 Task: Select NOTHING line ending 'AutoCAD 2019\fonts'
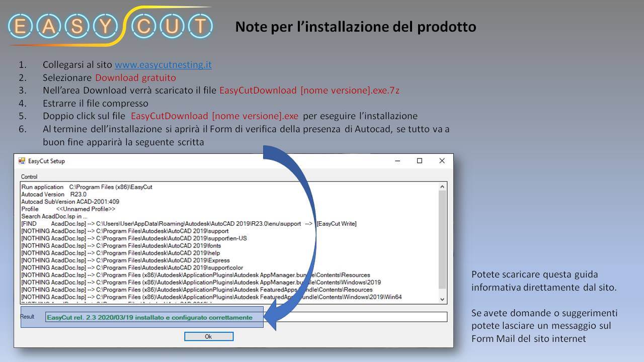click(121, 245)
